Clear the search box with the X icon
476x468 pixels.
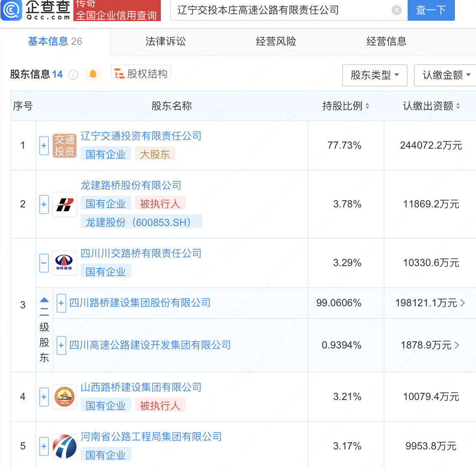pos(397,10)
